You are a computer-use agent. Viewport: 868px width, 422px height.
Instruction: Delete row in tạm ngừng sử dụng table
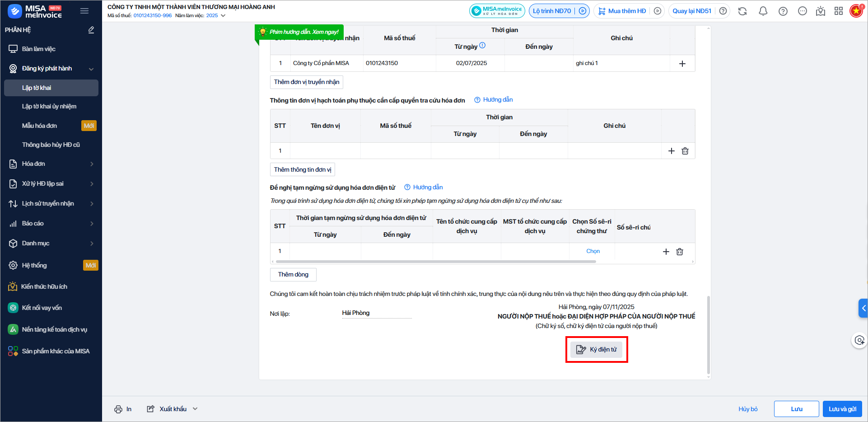[679, 252]
